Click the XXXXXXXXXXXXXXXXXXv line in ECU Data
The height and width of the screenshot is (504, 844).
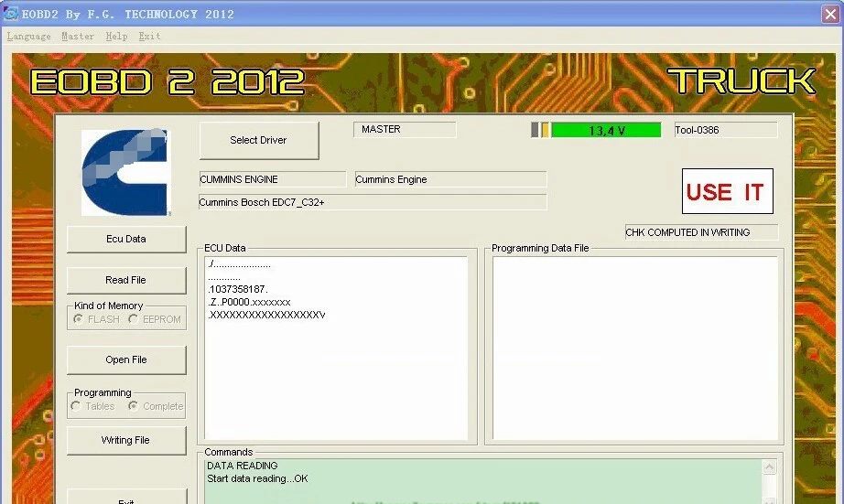[266, 315]
